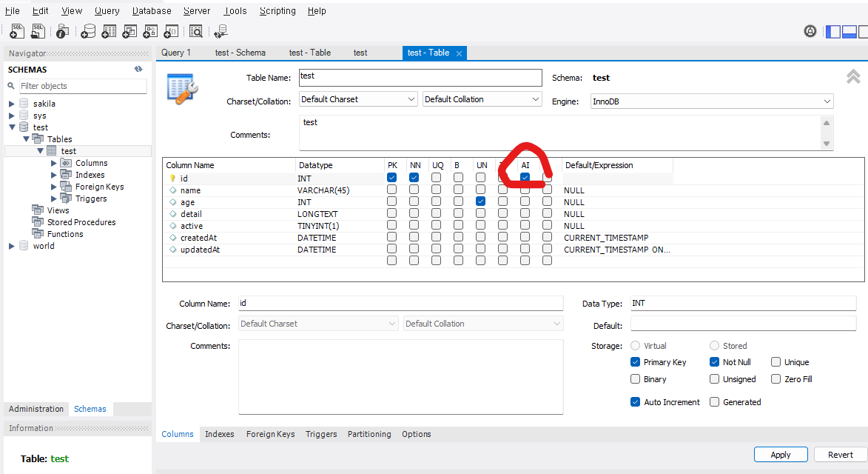The image size is (868, 474).
Task: Expand the Columns node
Action: click(54, 163)
